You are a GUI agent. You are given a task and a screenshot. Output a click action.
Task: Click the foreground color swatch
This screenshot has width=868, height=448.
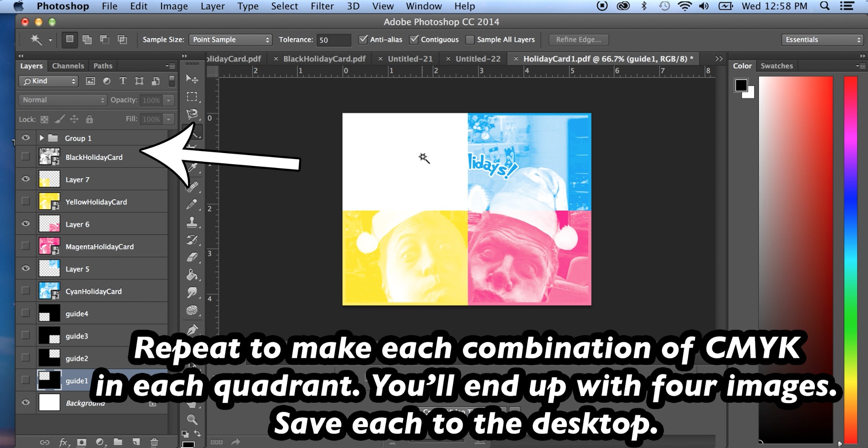(741, 85)
